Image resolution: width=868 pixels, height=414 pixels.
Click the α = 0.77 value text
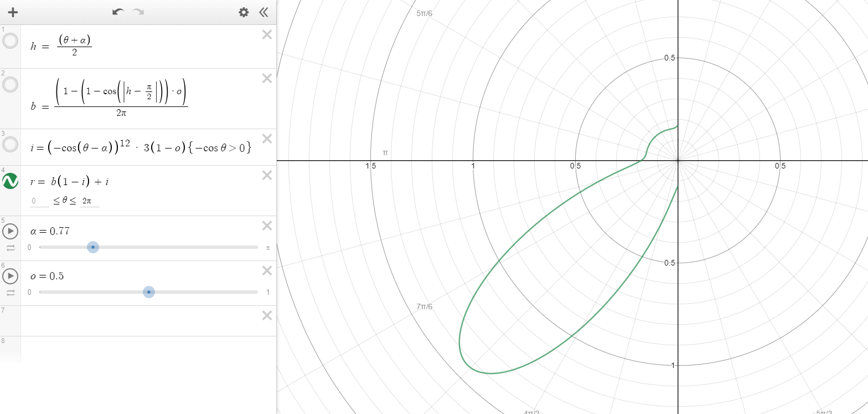50,231
